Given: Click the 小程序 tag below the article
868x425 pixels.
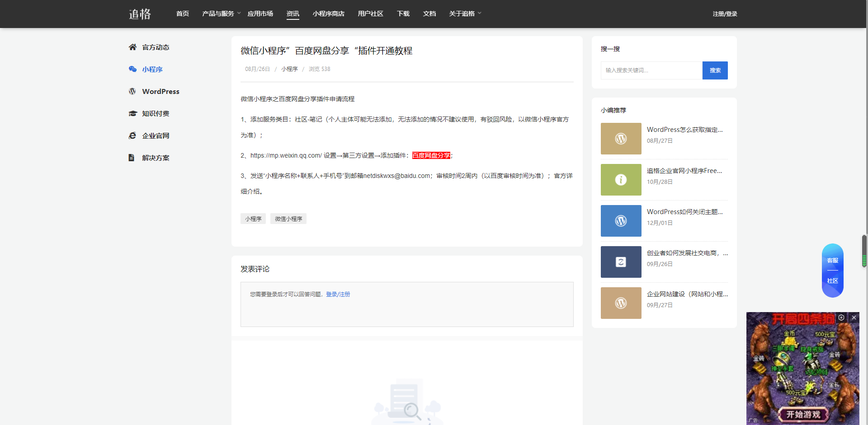Looking at the screenshot, I should (253, 219).
